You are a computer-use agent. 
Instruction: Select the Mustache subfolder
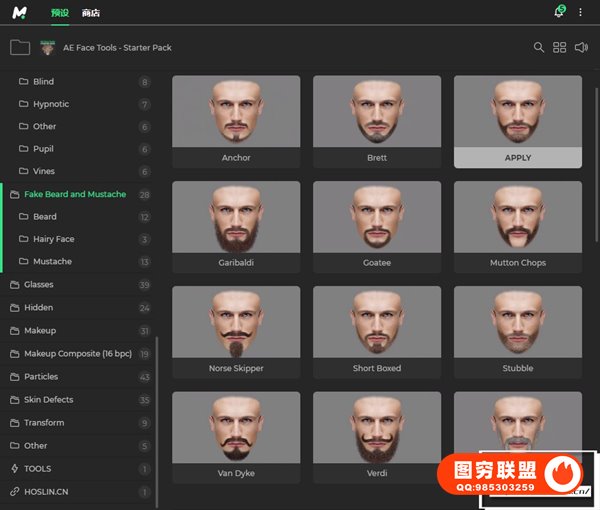52,262
